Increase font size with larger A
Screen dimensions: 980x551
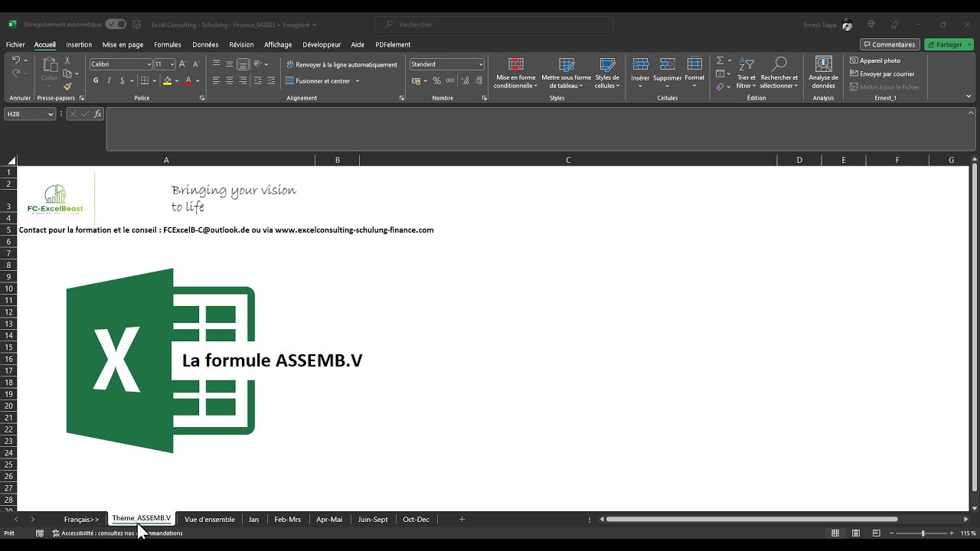182,64
